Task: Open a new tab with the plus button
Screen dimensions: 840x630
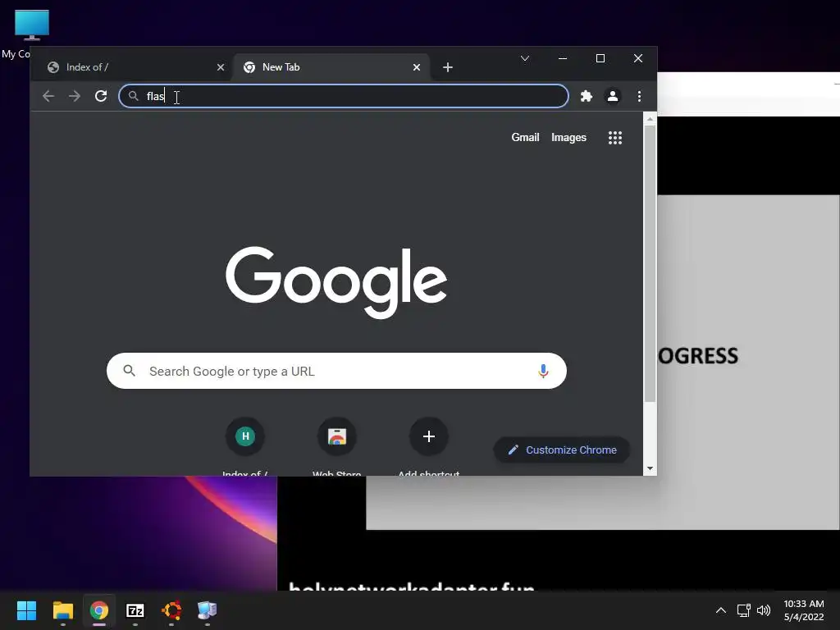Action: pyautogui.click(x=448, y=67)
